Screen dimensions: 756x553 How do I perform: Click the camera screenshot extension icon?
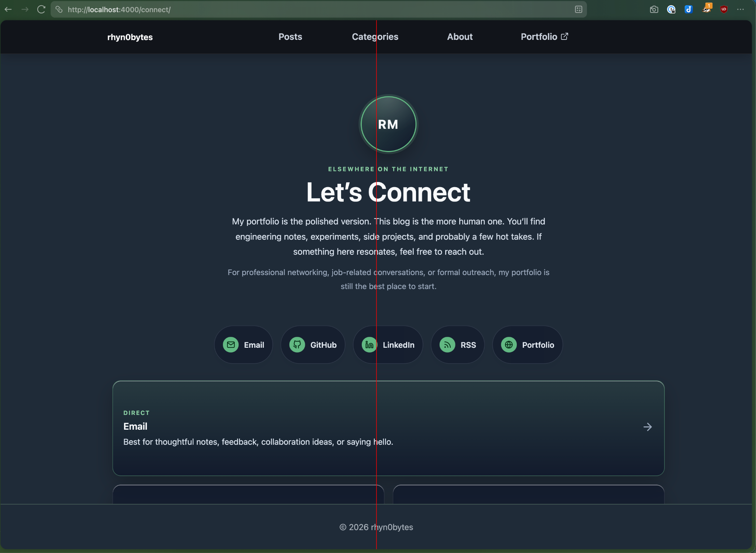tap(654, 10)
